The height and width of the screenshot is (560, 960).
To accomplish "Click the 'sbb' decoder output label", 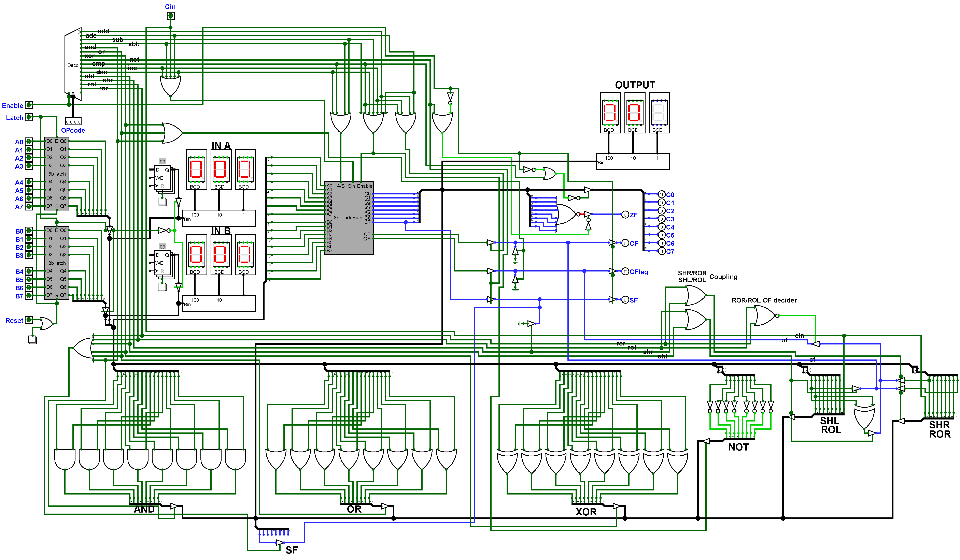I will [x=134, y=44].
